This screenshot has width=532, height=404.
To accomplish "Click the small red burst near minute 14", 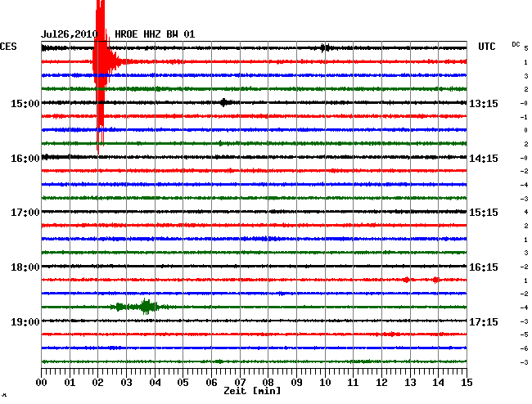I will coord(436,280).
